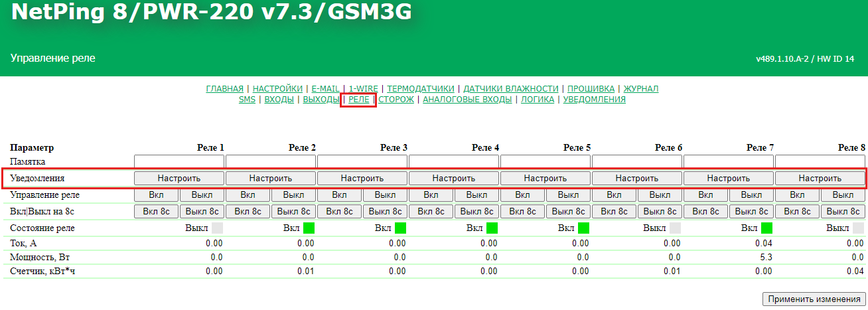Image resolution: width=868 pixels, height=310 pixels.
Task: Open the ТЕРМОДАТЧИКИ menu link
Action: (421, 88)
